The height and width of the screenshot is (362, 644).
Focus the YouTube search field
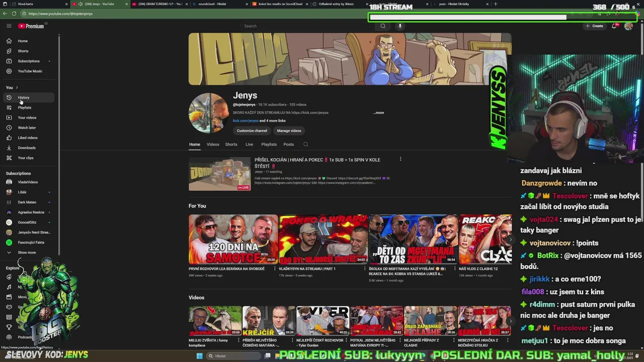tap(308, 26)
